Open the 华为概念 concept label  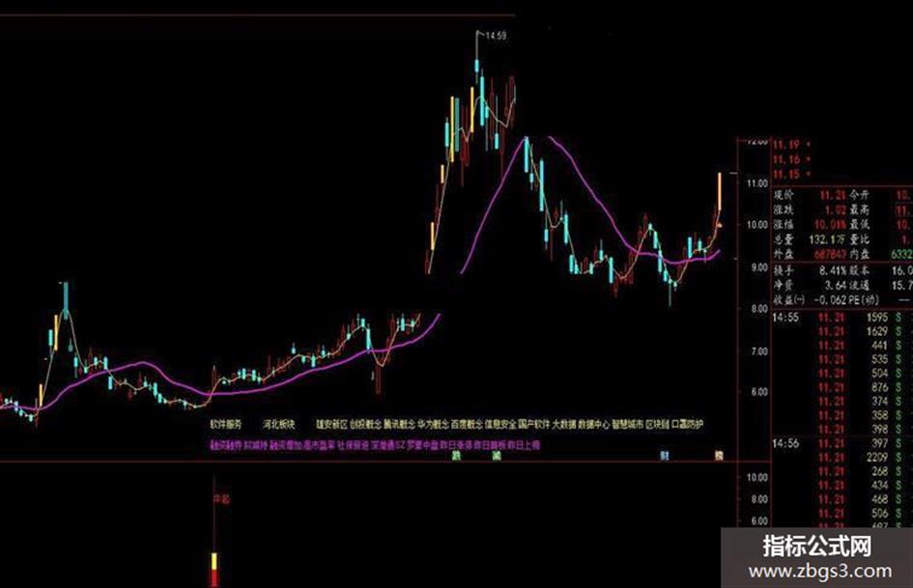point(433,425)
